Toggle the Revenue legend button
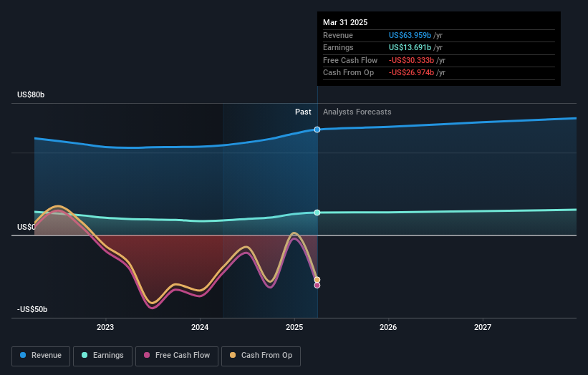This screenshot has height=375, width=588. pos(41,356)
